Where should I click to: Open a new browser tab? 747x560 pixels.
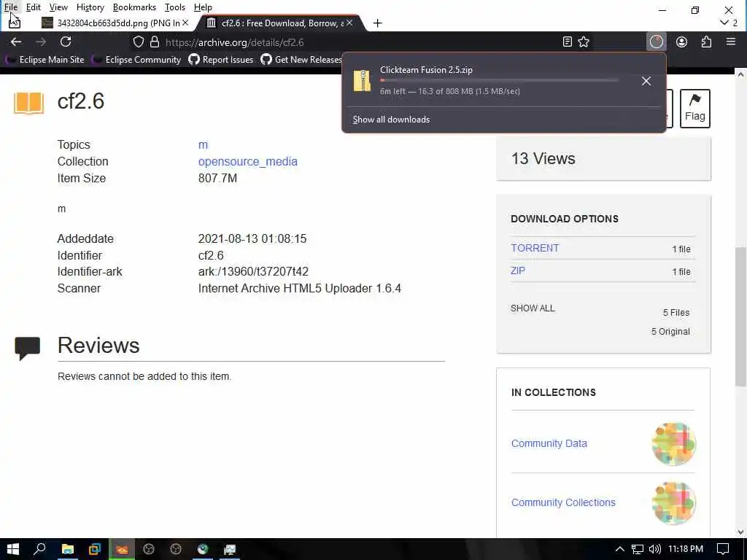point(377,23)
